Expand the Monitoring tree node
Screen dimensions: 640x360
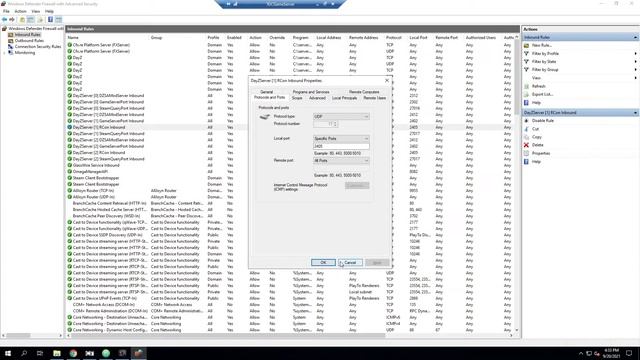[4, 53]
